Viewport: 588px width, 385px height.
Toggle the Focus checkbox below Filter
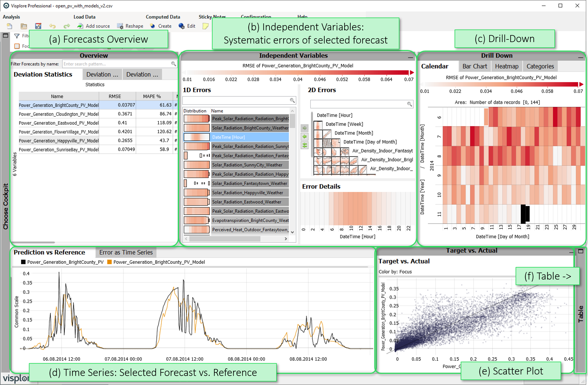(x=17, y=46)
